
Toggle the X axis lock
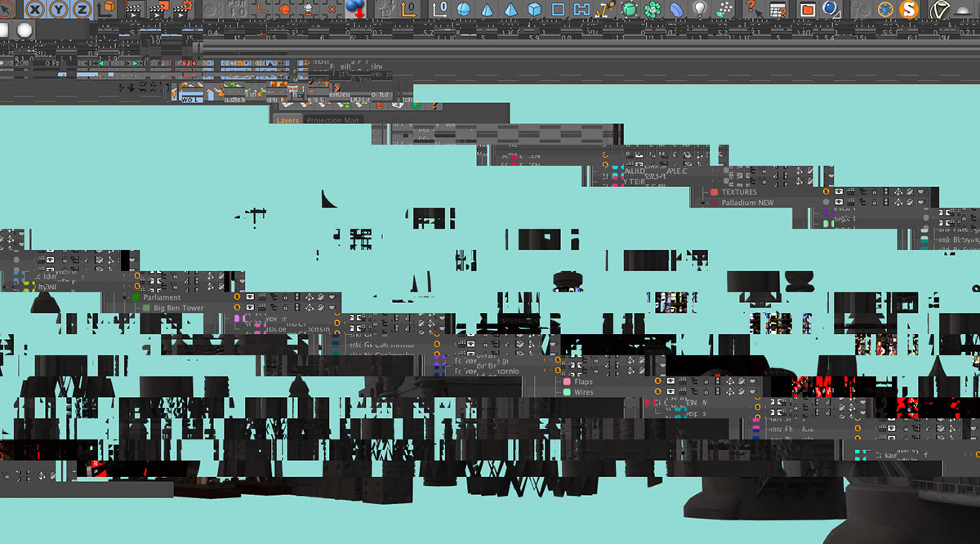(35, 9)
